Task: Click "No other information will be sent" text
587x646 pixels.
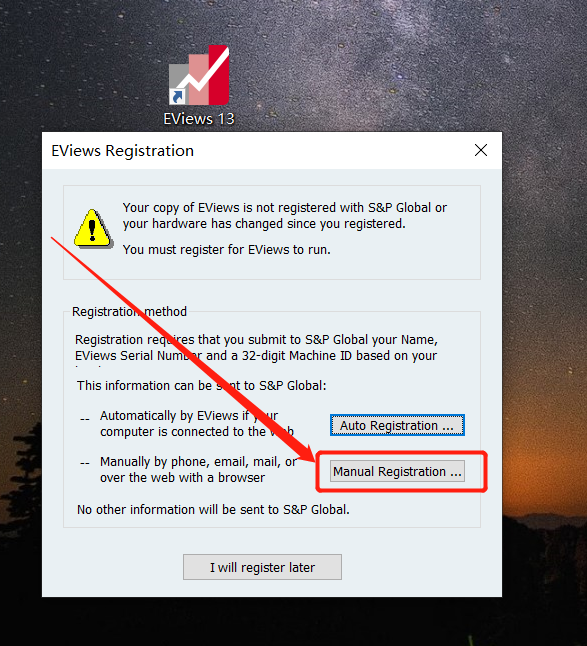Action: (x=213, y=510)
